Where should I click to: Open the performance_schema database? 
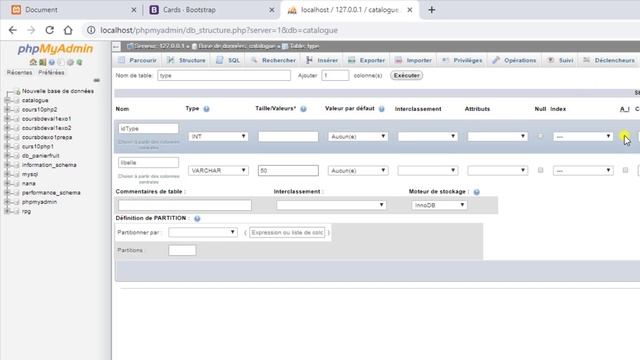51,193
